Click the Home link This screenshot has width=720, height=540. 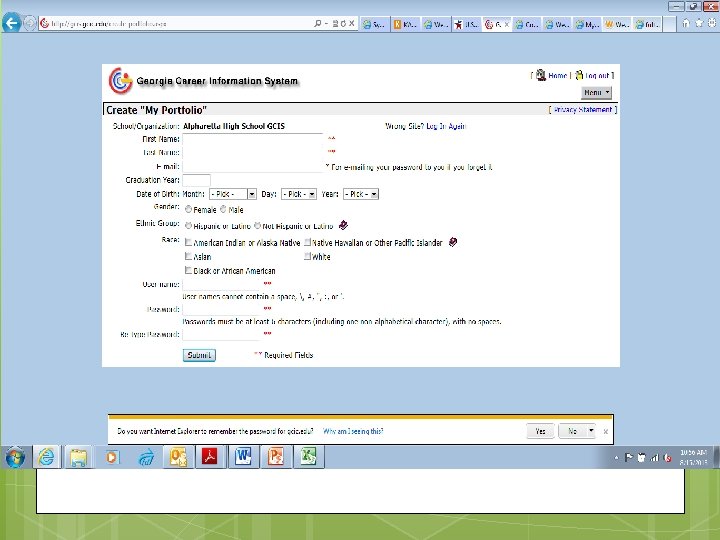[x=557, y=75]
